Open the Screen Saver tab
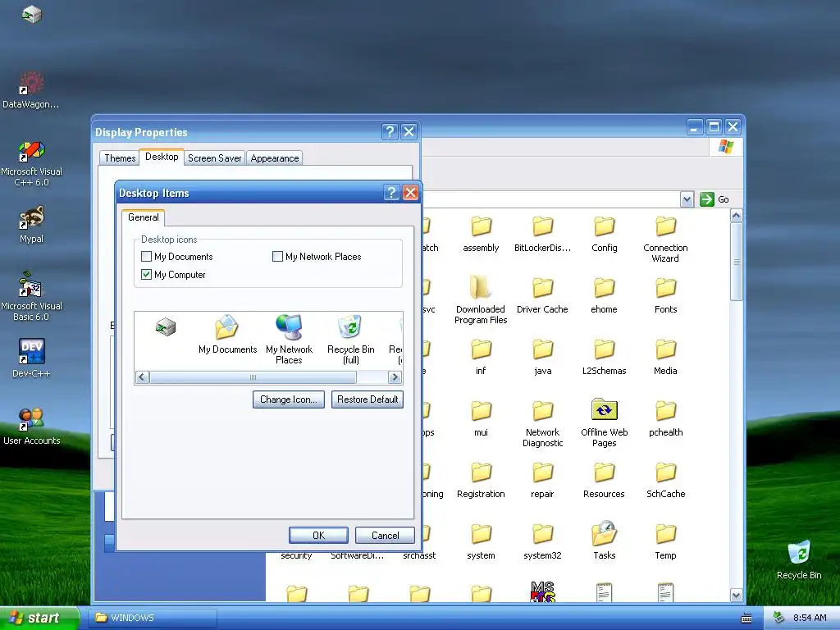This screenshot has height=630, width=840. tap(214, 158)
